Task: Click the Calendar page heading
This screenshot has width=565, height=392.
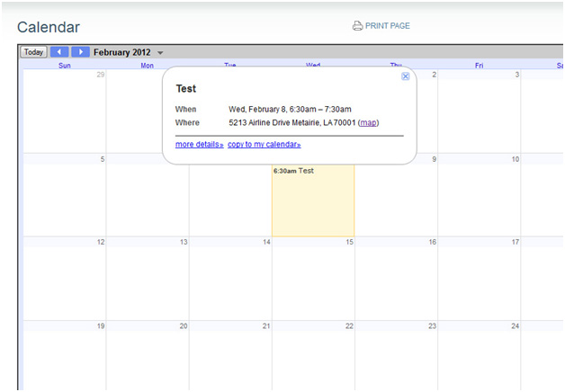Action: click(49, 27)
